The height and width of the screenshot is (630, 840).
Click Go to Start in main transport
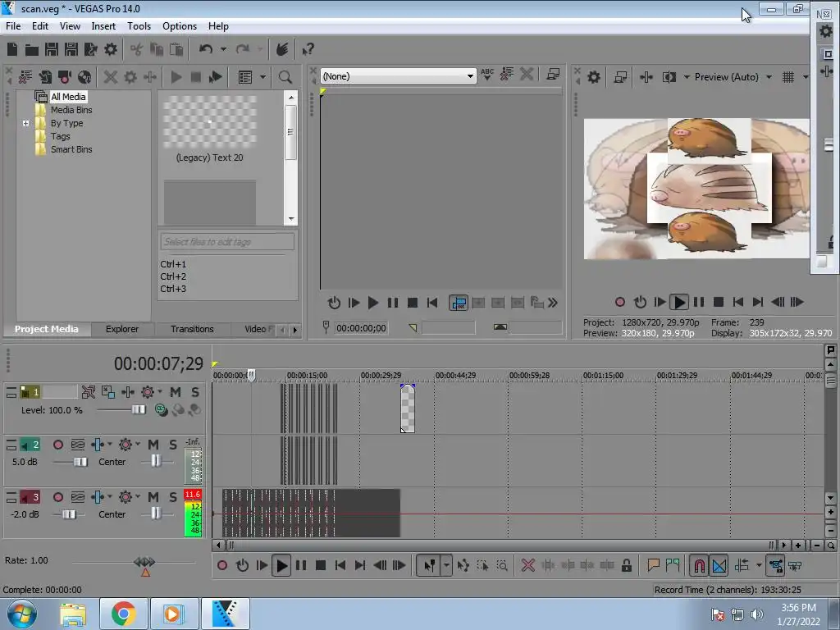pos(340,565)
